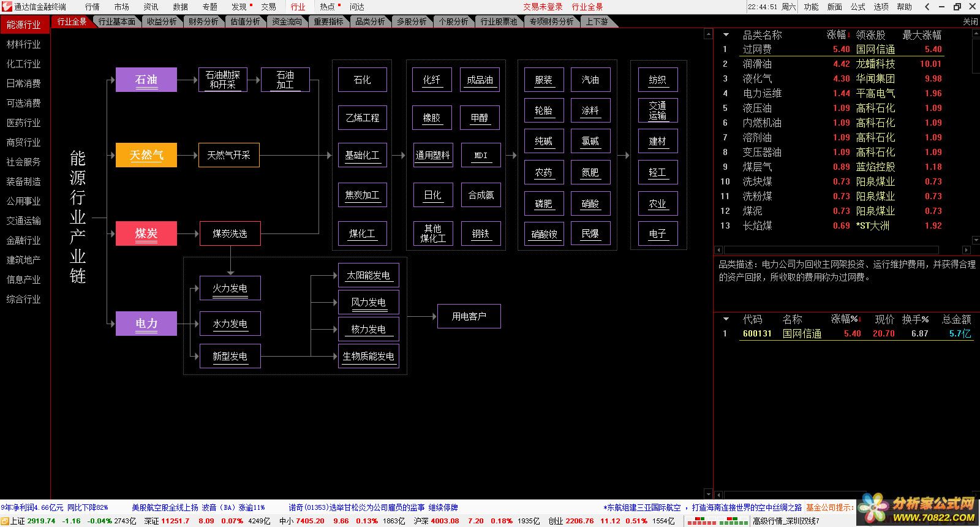Viewport: 980px width, 527px height.
Task: Select the 液化气 row in category list
Action: point(831,78)
